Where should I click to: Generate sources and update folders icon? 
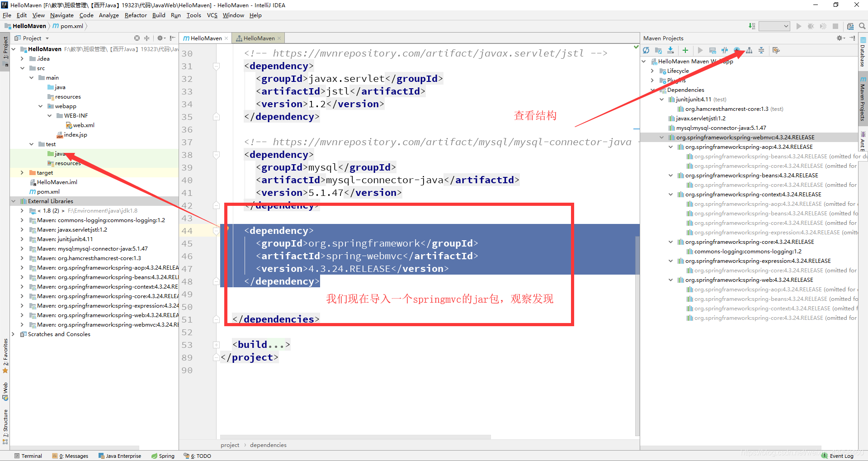(x=658, y=50)
